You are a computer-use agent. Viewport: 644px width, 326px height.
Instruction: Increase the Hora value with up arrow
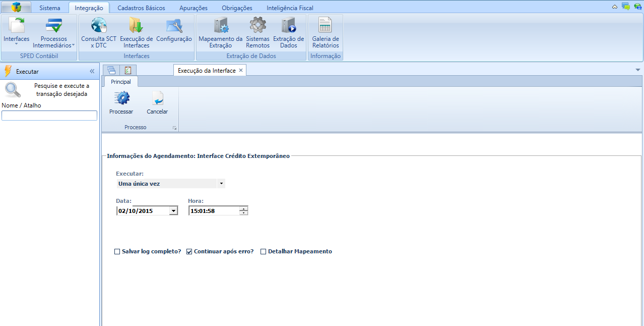point(244,209)
